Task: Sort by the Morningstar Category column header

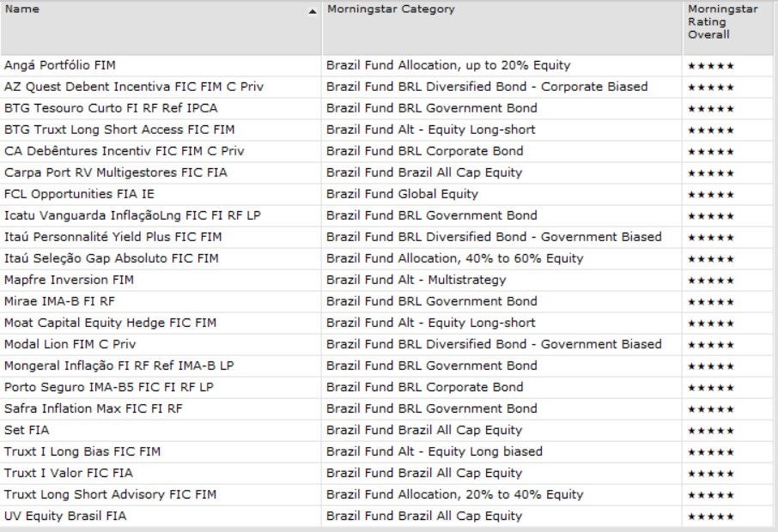Action: [x=391, y=9]
